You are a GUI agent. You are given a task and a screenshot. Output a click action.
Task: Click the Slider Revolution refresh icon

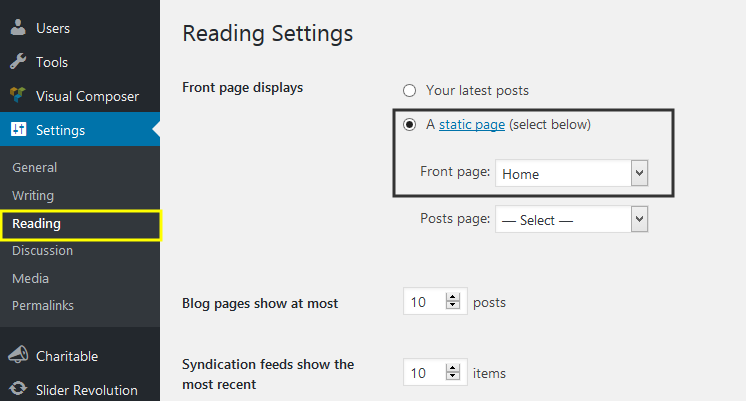[18, 390]
